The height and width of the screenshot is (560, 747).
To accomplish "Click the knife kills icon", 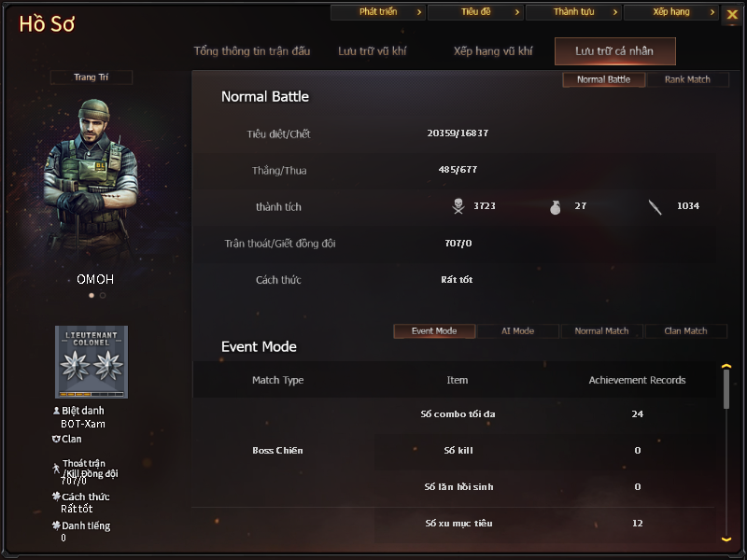I will click(x=655, y=207).
